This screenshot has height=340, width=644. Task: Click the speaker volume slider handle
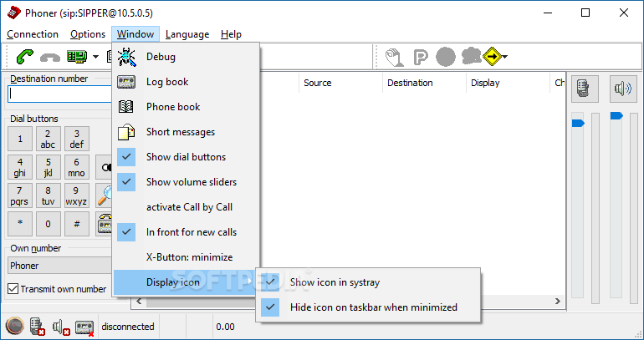coord(616,115)
